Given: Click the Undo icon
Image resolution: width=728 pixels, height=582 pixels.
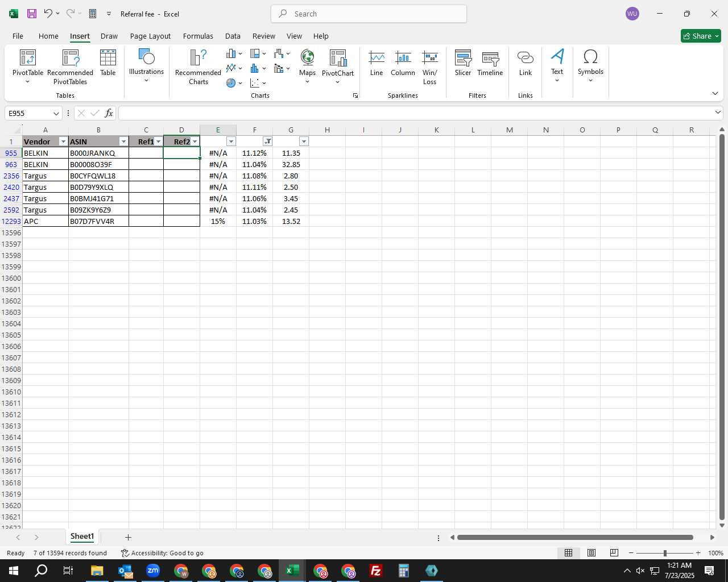Looking at the screenshot, I should [48, 14].
